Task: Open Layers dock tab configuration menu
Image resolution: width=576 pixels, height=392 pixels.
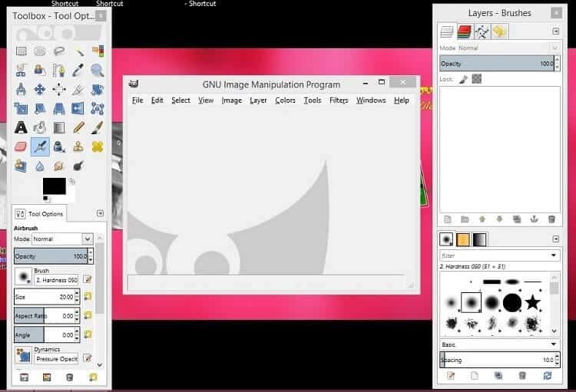Action: pos(556,31)
